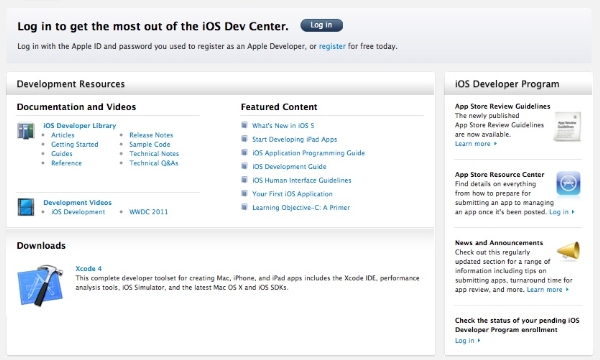This screenshot has height=360, width=600.
Task: Open the Xcode 4 download link
Action: [x=88, y=269]
